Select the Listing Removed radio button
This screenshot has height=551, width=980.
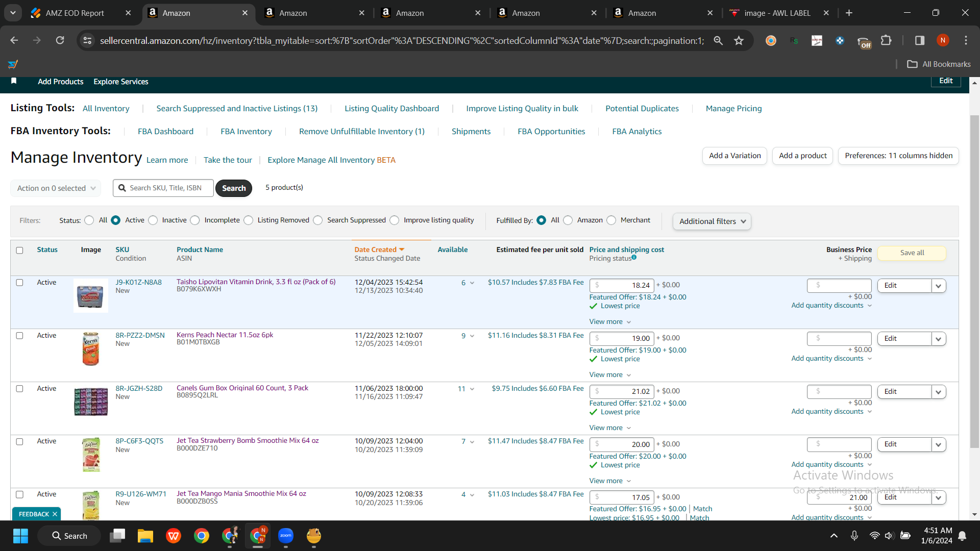pyautogui.click(x=249, y=220)
